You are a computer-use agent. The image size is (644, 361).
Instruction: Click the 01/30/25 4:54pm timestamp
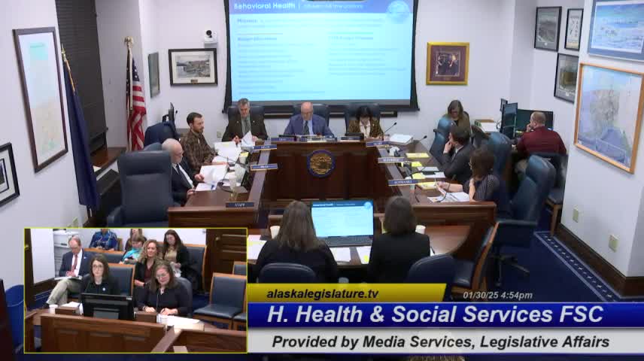(x=497, y=296)
